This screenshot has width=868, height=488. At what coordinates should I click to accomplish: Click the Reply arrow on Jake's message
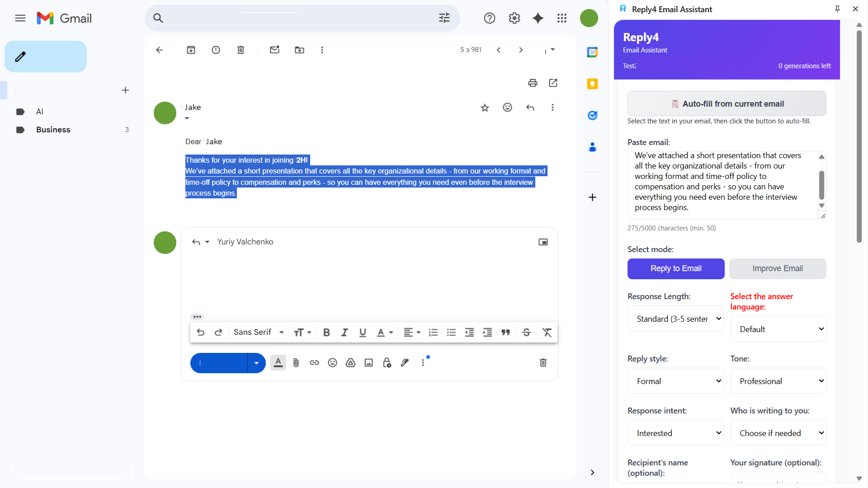(530, 108)
